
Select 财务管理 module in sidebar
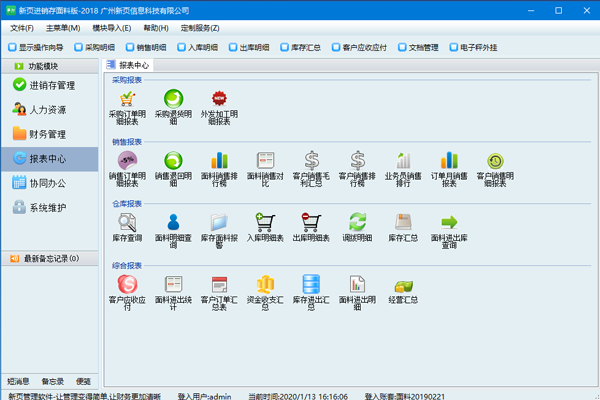[x=50, y=134]
